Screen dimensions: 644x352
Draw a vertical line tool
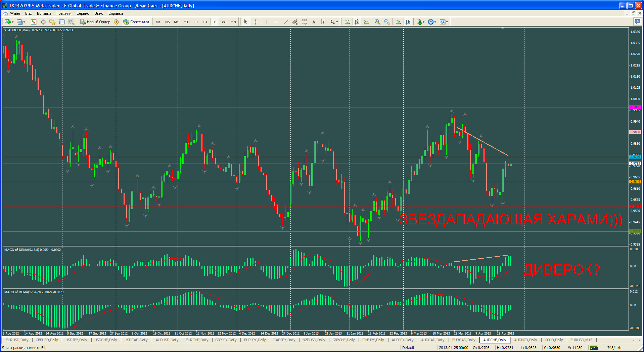(267, 22)
